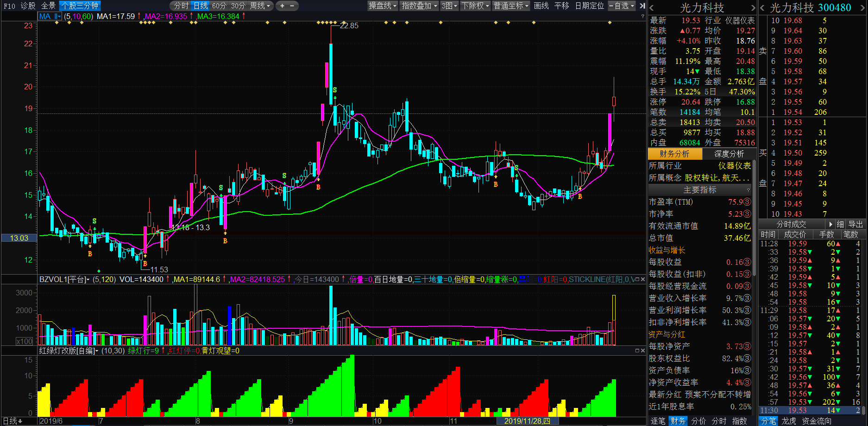Select the 分价 bottom tab
The width and height of the screenshot is (868, 426).
point(698,421)
